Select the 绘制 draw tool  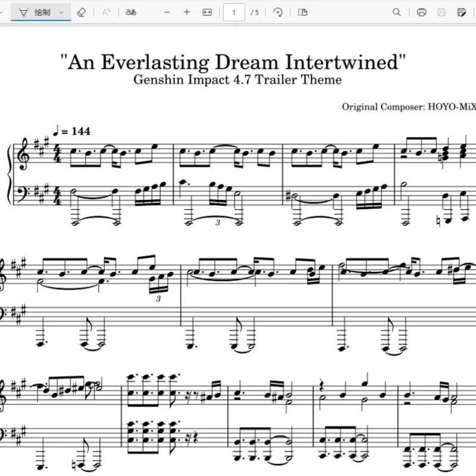pyautogui.click(x=35, y=12)
